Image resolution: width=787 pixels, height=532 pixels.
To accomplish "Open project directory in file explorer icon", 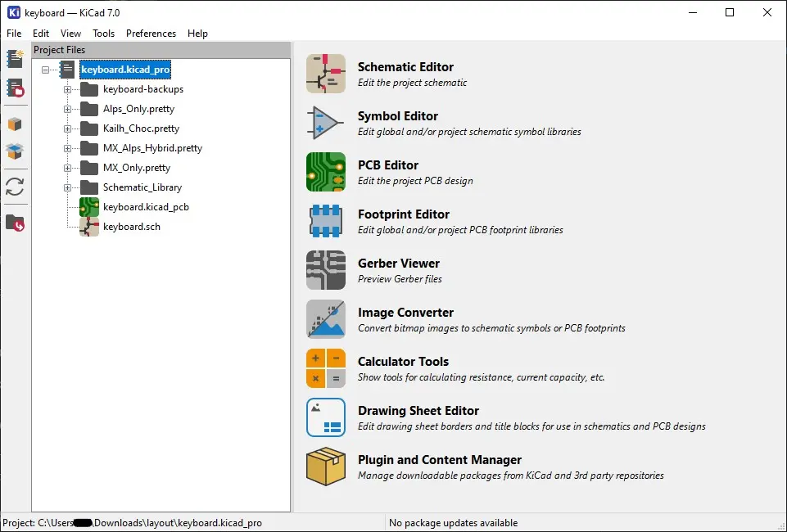I will coord(15,222).
